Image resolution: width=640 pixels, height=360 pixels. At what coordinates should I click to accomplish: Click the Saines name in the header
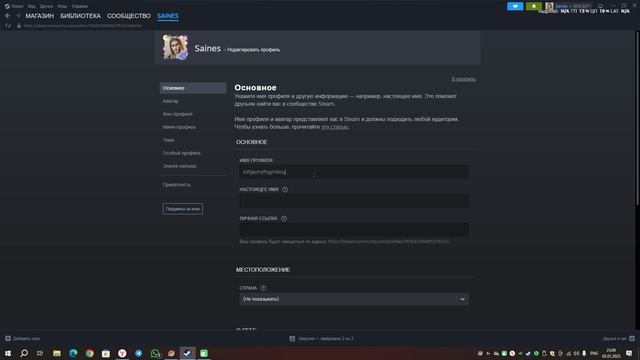[x=207, y=48]
